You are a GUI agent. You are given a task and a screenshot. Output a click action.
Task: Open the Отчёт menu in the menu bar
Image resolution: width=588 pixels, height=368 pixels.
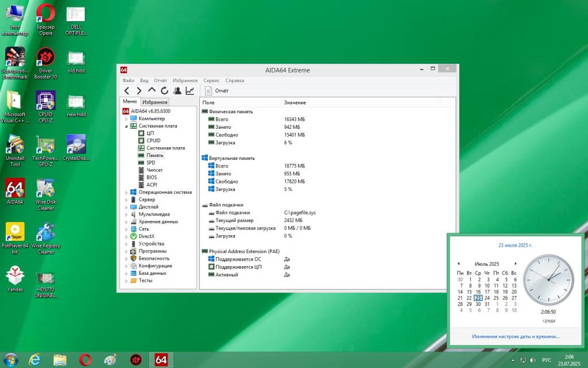[x=160, y=80]
